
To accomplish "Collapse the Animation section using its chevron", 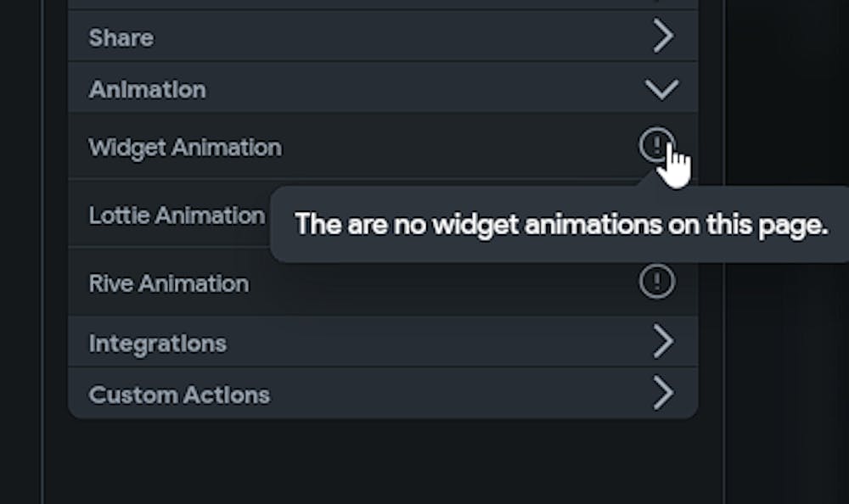I will pyautogui.click(x=662, y=89).
